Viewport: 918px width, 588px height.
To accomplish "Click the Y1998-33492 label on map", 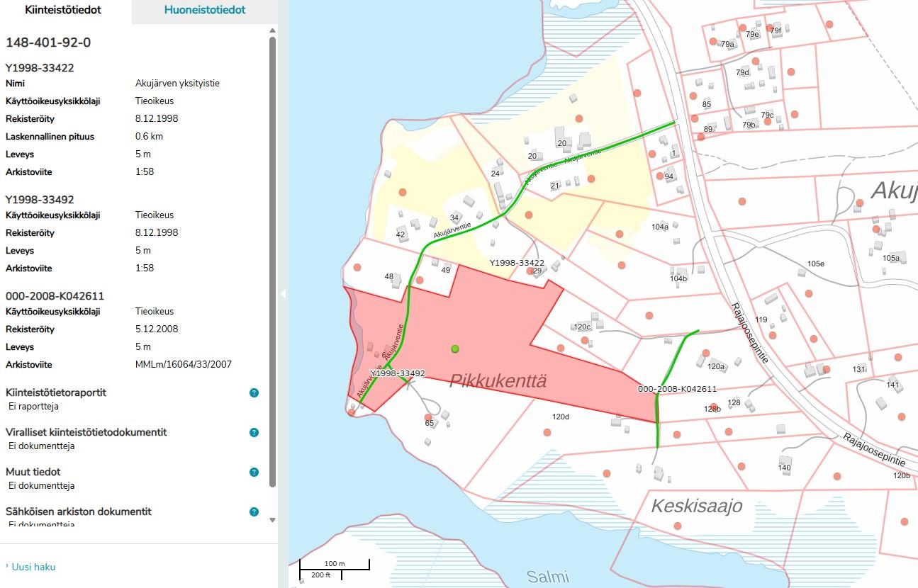I will click(x=397, y=373).
